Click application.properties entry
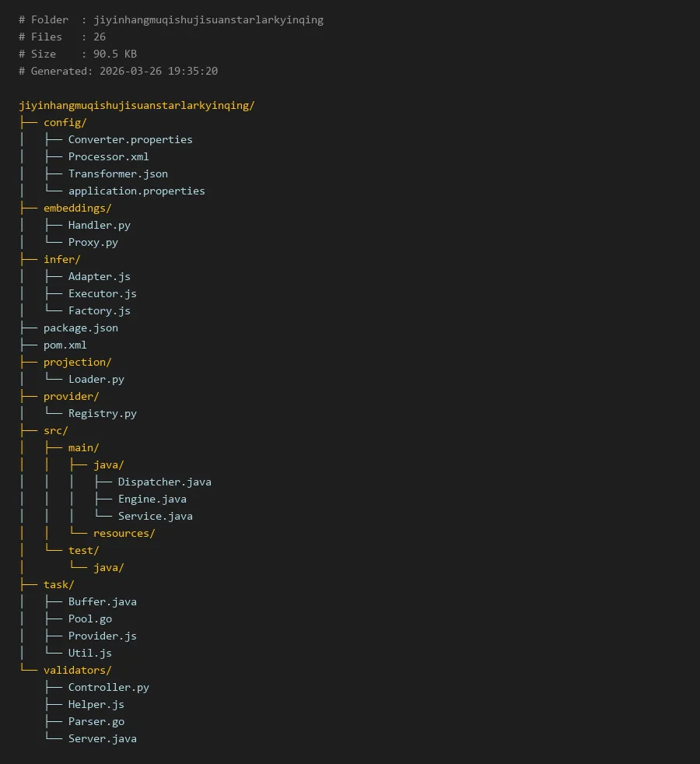The height and width of the screenshot is (764, 700). [x=136, y=191]
